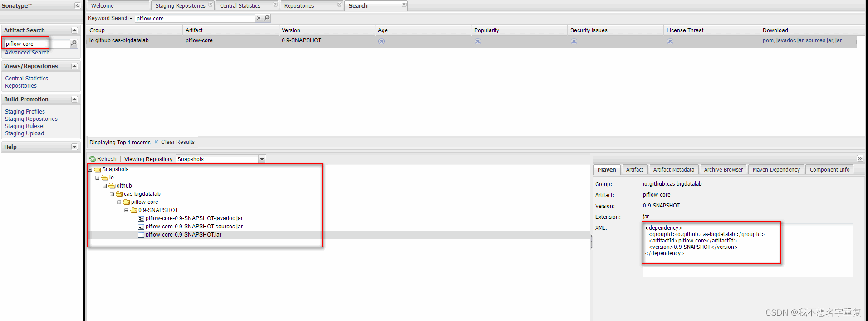Click the sidebar artifact search magnifier
The height and width of the screenshot is (321, 868).
(74, 43)
